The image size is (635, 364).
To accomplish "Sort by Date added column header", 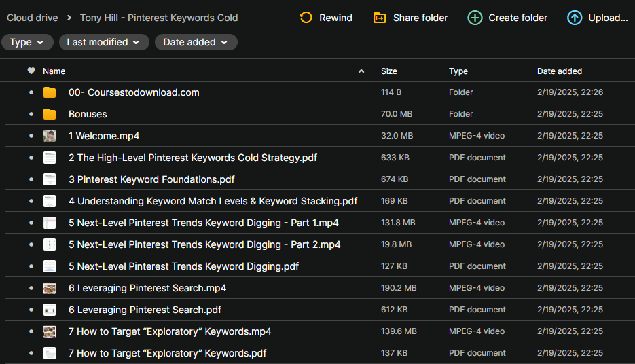I will 559,71.
